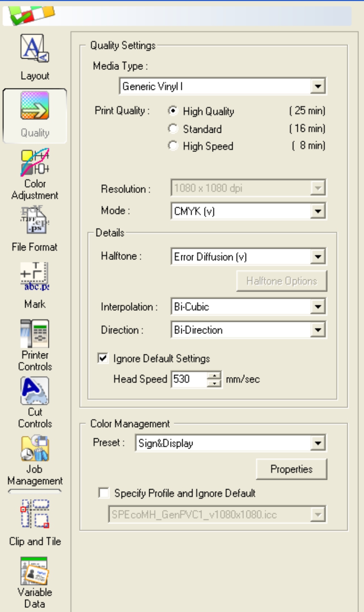Select the Standard print quality option
Image resolution: width=364 pixels, height=612 pixels.
pos(173,129)
